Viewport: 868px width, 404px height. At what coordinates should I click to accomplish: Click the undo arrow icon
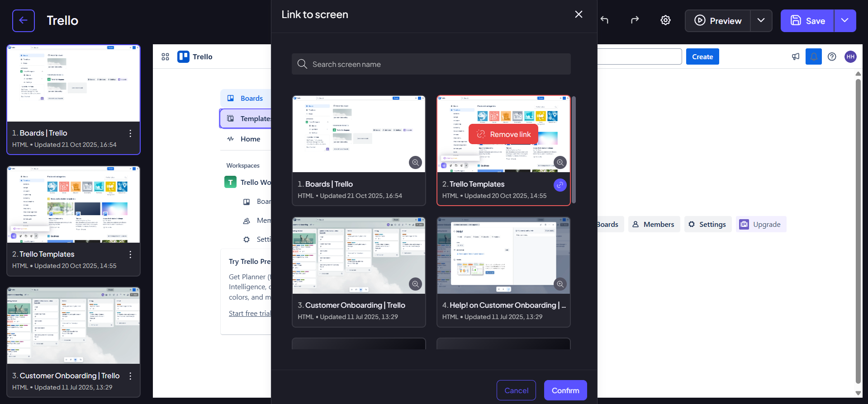click(x=605, y=20)
